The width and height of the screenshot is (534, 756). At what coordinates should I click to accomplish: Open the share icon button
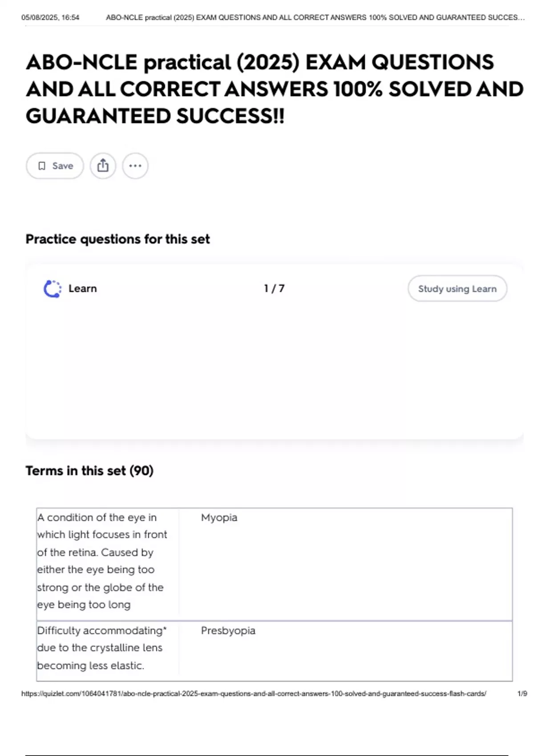click(103, 166)
